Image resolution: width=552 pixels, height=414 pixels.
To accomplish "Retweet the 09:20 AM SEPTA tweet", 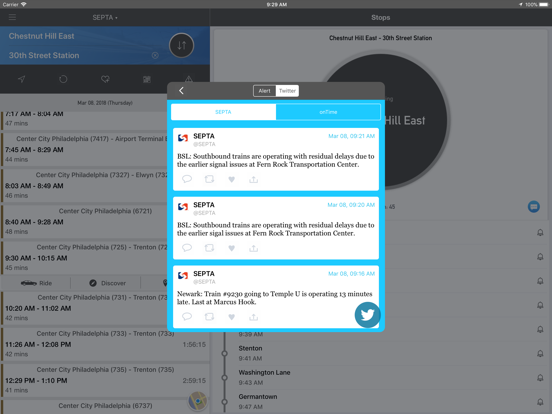I will point(209,248).
